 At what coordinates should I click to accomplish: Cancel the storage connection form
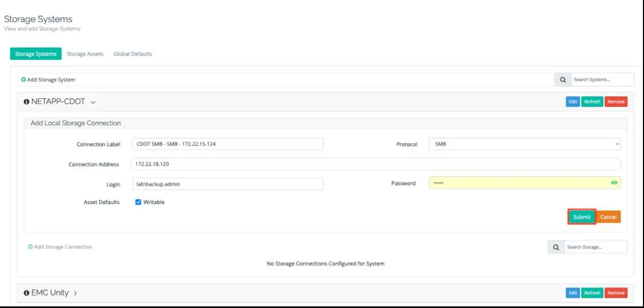(608, 217)
